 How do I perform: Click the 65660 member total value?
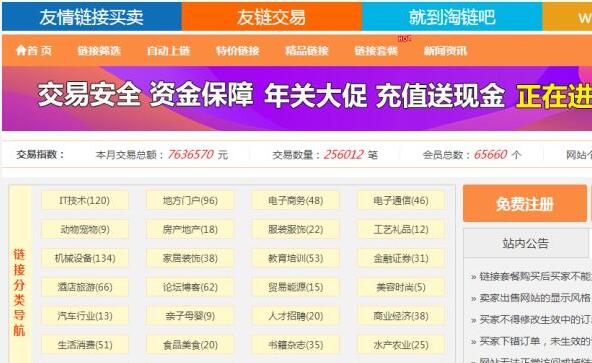pyautogui.click(x=490, y=154)
